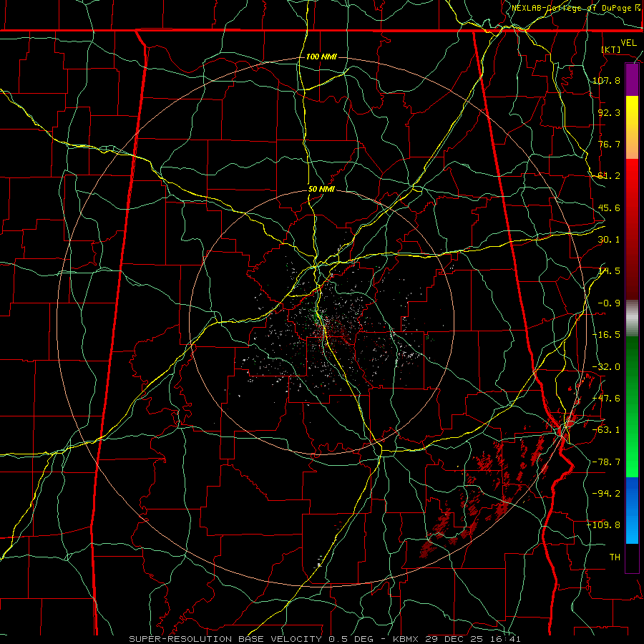Click the 50 NMI range ring label
Viewport: 644px width, 644px height.
click(x=321, y=190)
